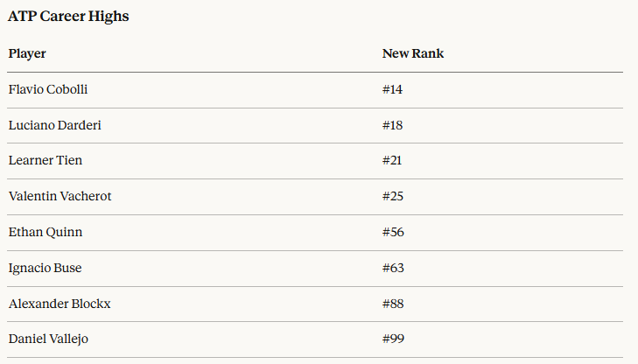The height and width of the screenshot is (364, 638).
Task: Click the #25 rank cell
Action: [393, 197]
